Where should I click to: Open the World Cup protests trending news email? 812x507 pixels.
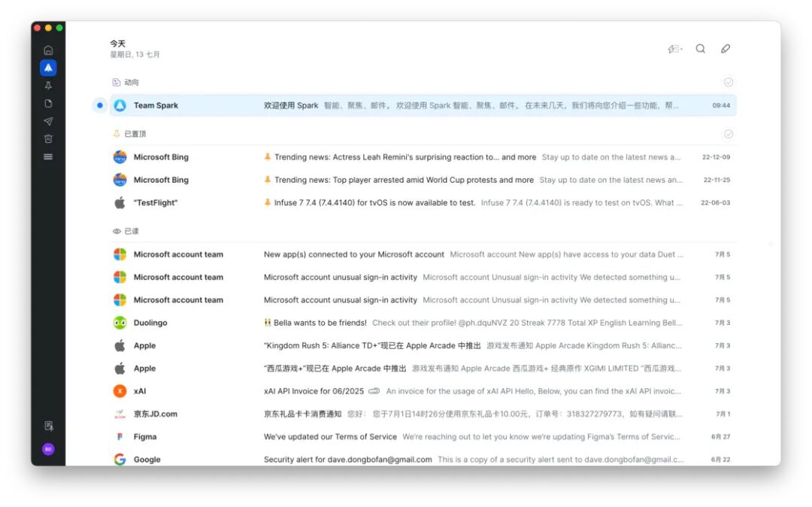[423, 180]
